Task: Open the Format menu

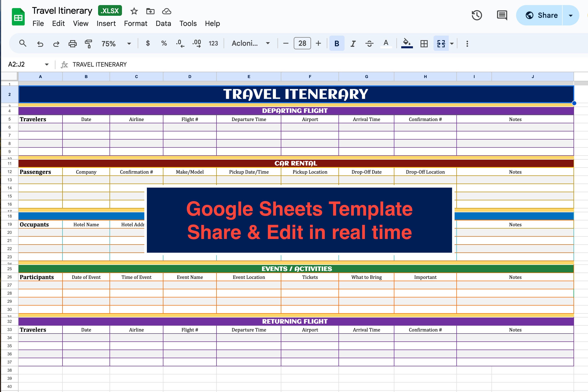Action: pos(136,23)
